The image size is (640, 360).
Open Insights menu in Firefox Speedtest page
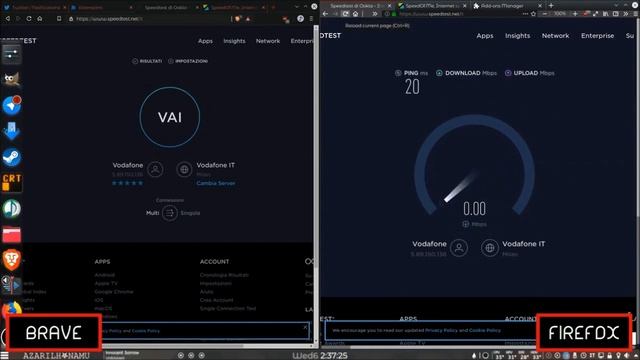pyautogui.click(x=518, y=36)
